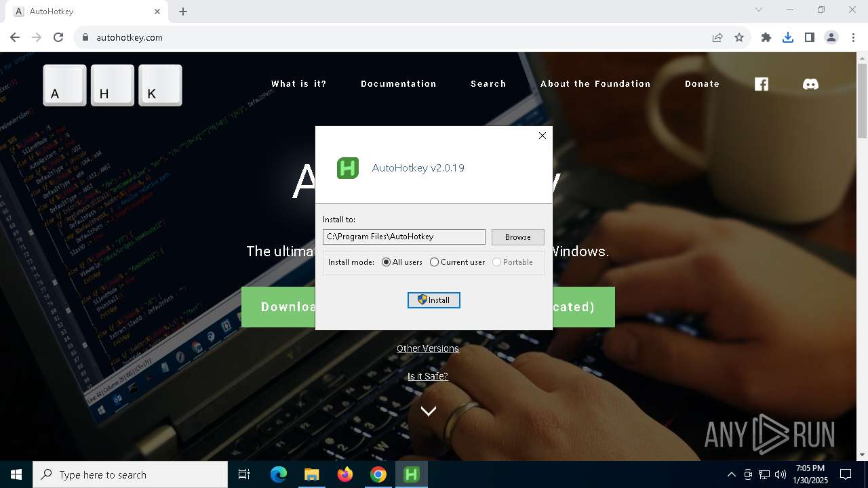868x488 pixels.
Task: Open Chrome extensions puzzle icon
Action: [x=766, y=37]
